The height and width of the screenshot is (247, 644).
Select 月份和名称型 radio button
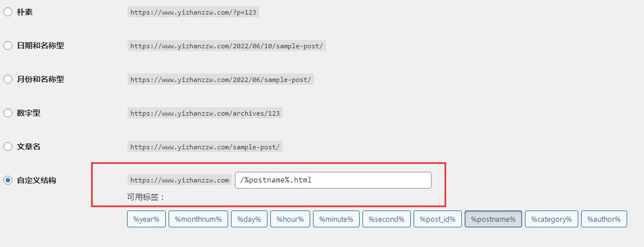(x=8, y=79)
